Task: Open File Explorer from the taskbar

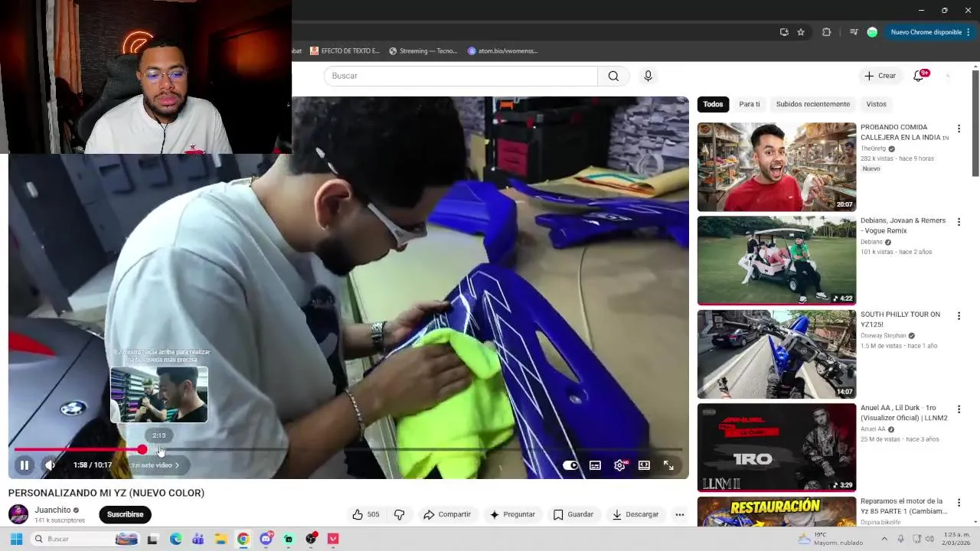Action: [x=220, y=539]
